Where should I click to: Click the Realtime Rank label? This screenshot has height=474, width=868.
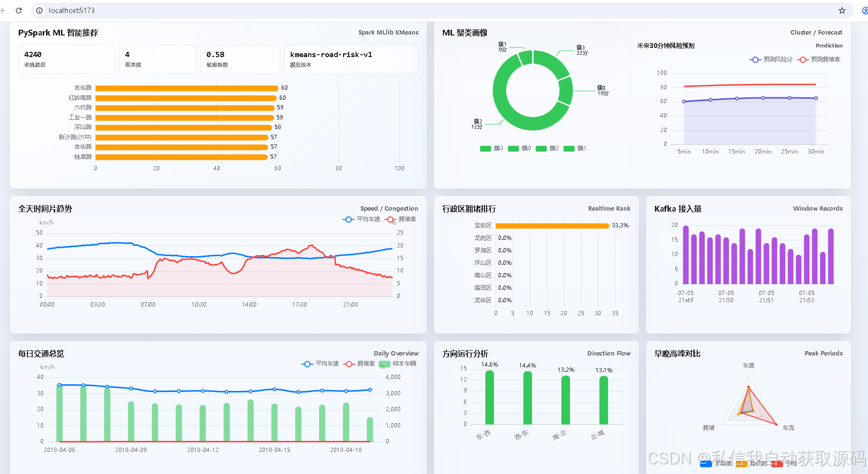tap(609, 209)
